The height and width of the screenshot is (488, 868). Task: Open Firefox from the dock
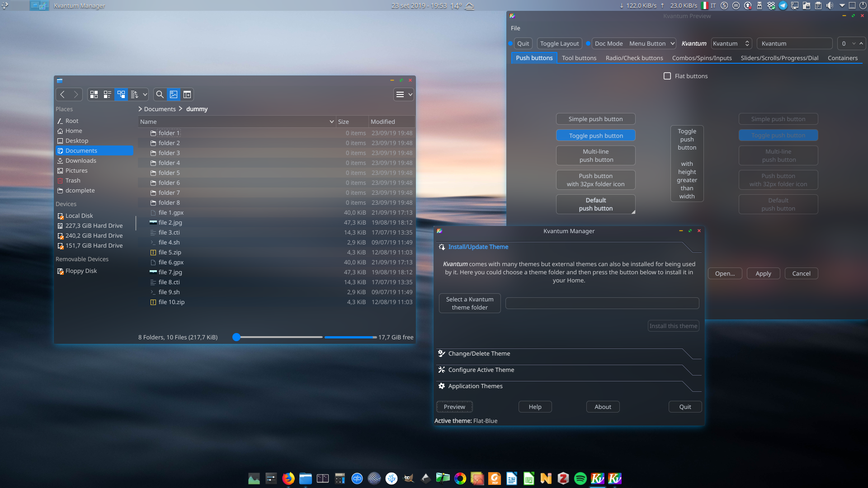pyautogui.click(x=288, y=479)
